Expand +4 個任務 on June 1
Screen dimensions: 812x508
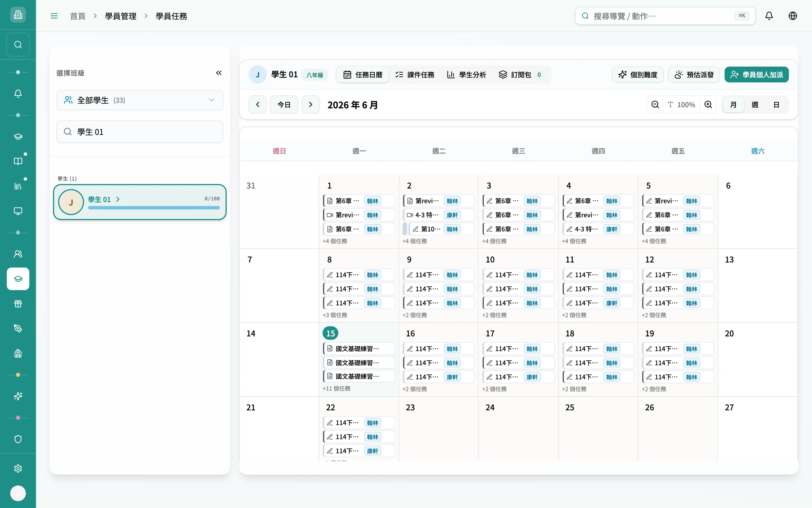pyautogui.click(x=335, y=241)
